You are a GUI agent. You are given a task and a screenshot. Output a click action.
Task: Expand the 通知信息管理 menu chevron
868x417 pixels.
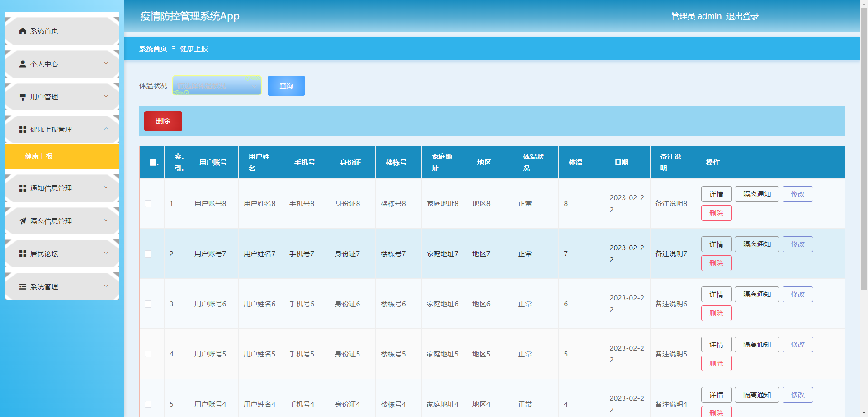[x=106, y=187]
